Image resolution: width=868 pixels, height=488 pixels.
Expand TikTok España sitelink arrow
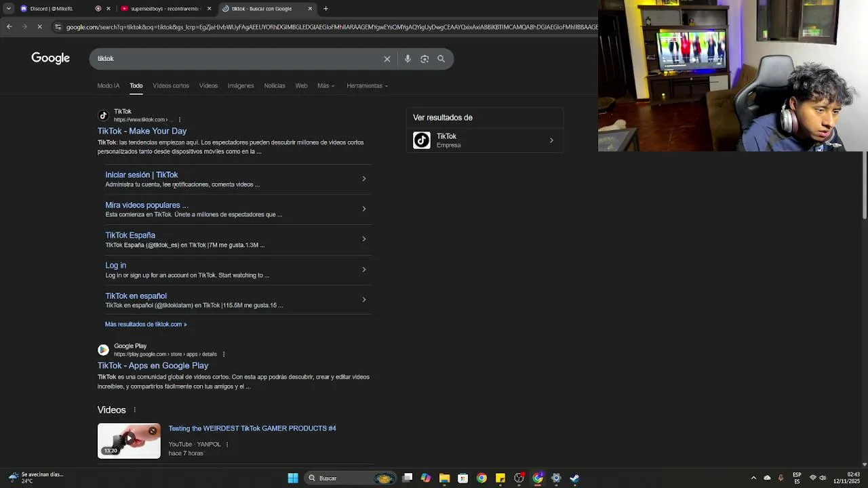click(x=363, y=239)
